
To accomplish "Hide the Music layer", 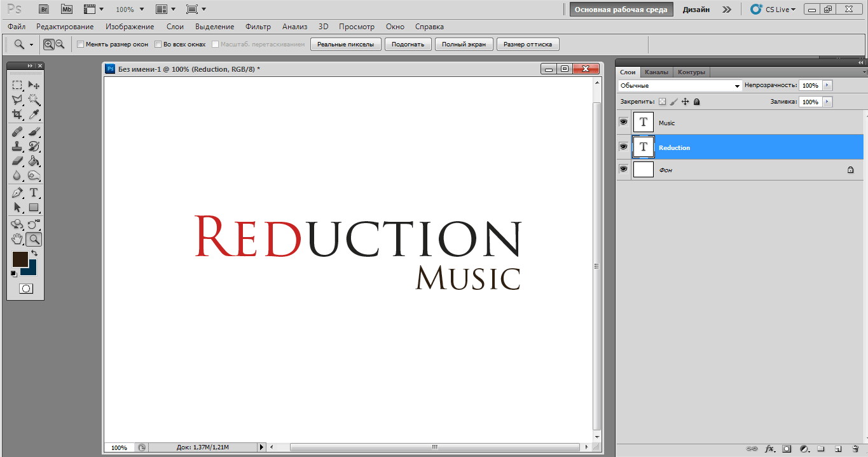I will pyautogui.click(x=623, y=122).
